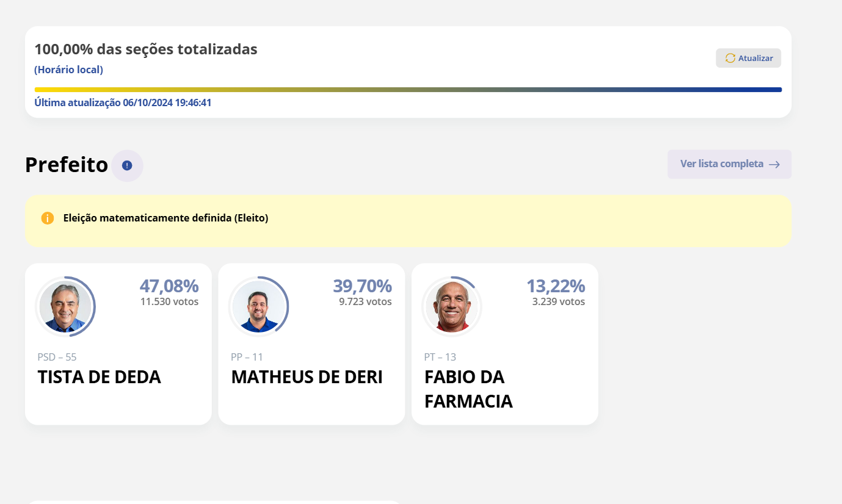Select the FABIO DA FARMACIA name
This screenshot has width=842, height=504.
[468, 389]
